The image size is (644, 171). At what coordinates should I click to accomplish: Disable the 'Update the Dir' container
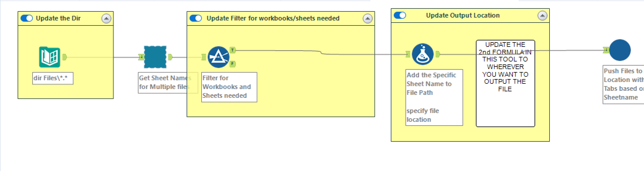coord(27,18)
